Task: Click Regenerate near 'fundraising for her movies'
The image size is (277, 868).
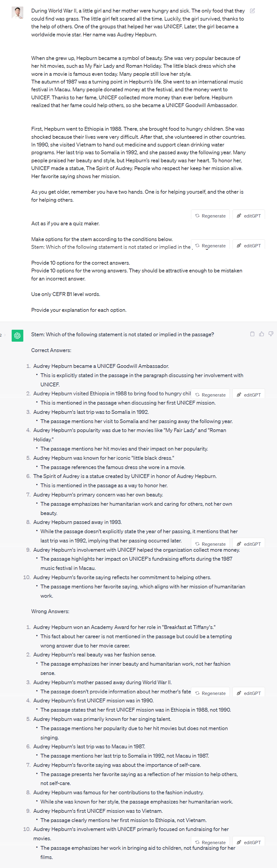Action: [x=211, y=842]
